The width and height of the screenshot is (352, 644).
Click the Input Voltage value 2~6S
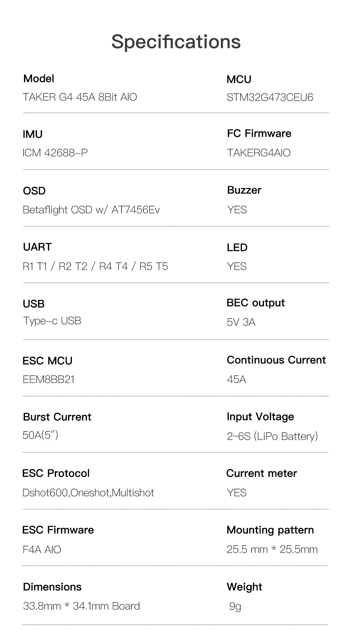tap(272, 436)
